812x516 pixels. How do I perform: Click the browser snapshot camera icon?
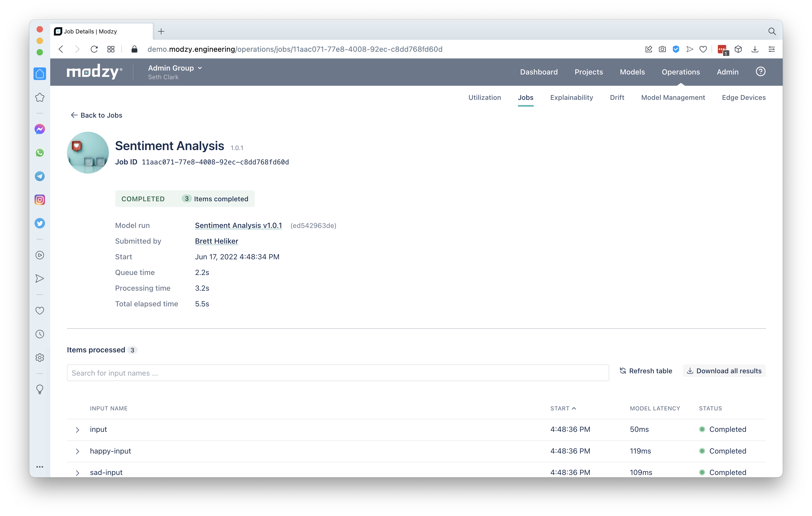tap(662, 49)
